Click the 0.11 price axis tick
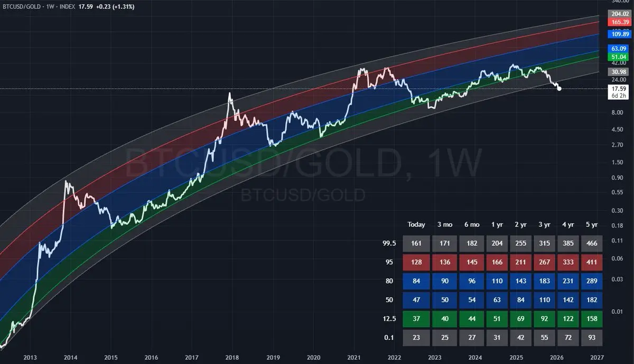This screenshot has height=364, width=634. tap(618, 240)
